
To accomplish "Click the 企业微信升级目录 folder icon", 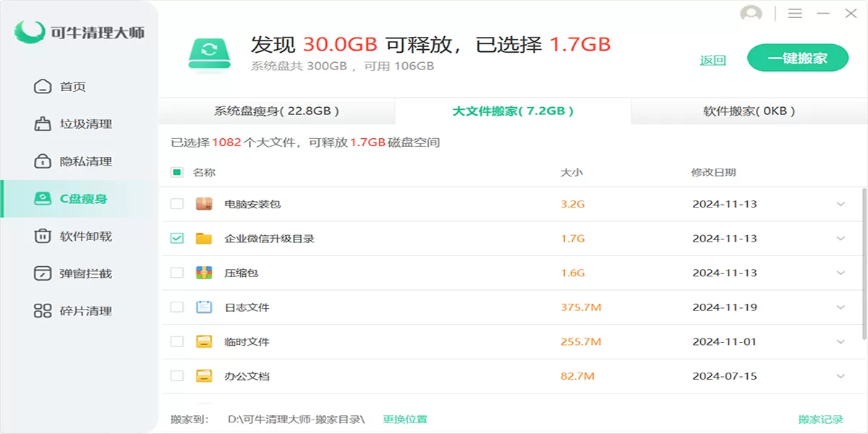I will pyautogui.click(x=204, y=239).
